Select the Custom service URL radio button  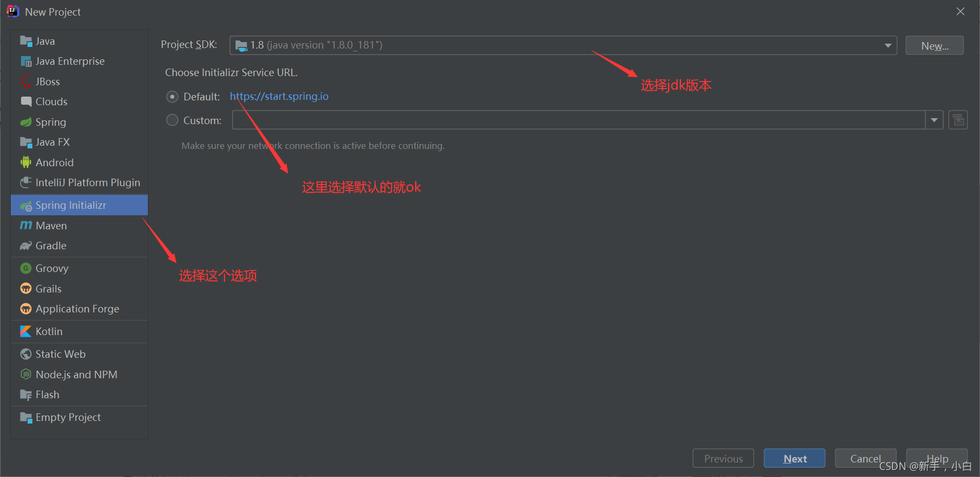(172, 120)
